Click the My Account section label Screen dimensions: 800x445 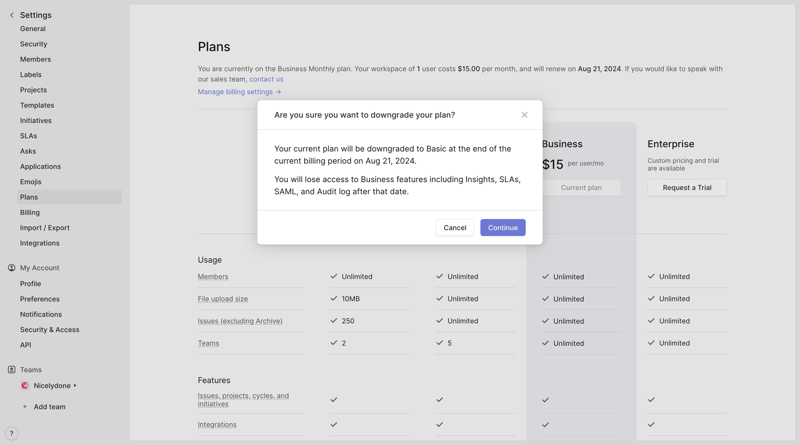click(x=39, y=268)
